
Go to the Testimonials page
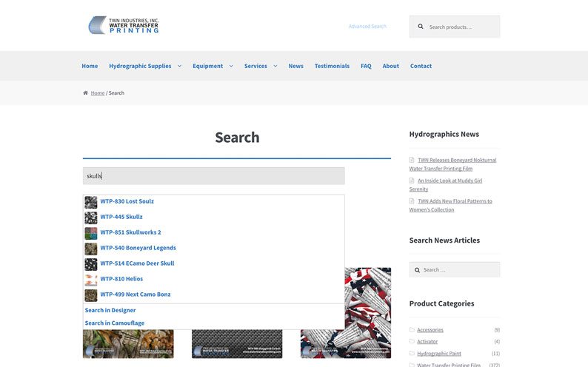[x=332, y=66]
